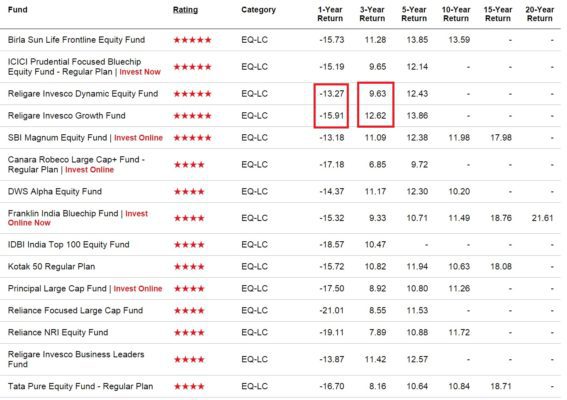This screenshot has height=400, width=567.
Task: Click DWS Alpha Equity four-star rating
Action: click(189, 192)
